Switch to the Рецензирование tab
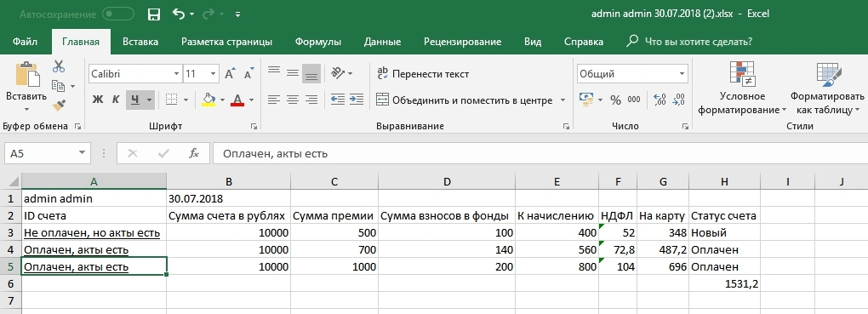This screenshot has width=868, height=314. [x=462, y=42]
